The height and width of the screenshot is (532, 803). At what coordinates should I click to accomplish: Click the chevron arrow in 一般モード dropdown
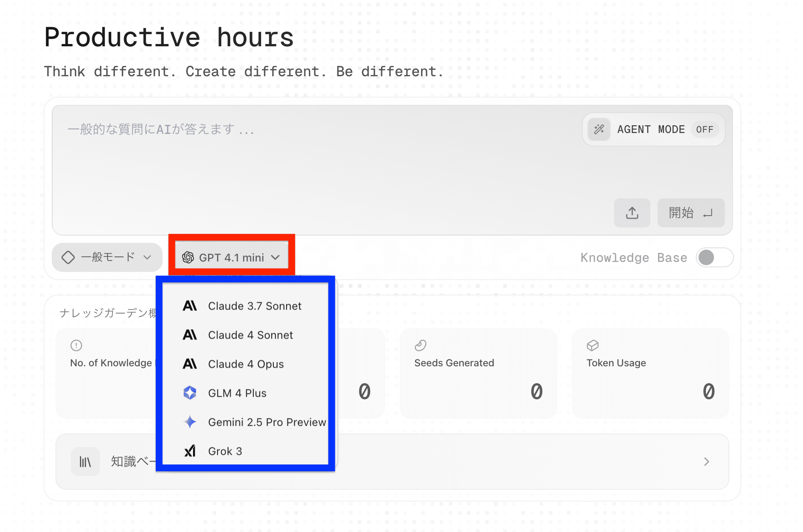click(x=147, y=257)
